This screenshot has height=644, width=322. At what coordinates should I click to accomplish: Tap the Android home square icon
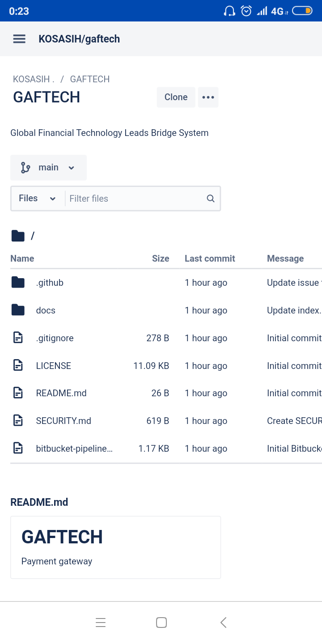(x=161, y=623)
